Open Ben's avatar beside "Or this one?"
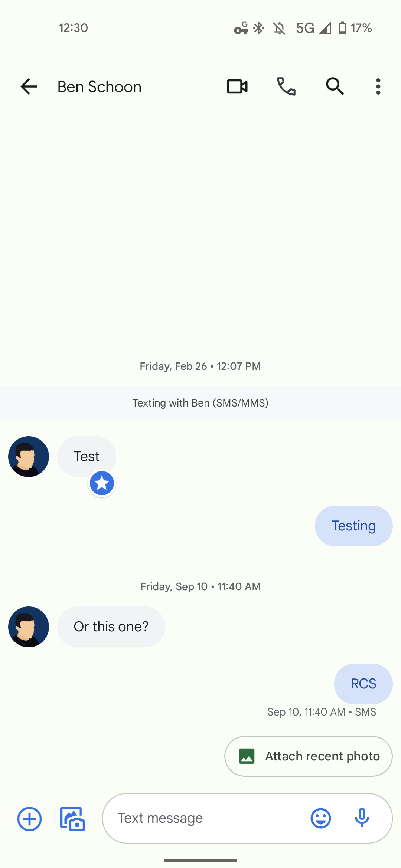 pos(29,627)
